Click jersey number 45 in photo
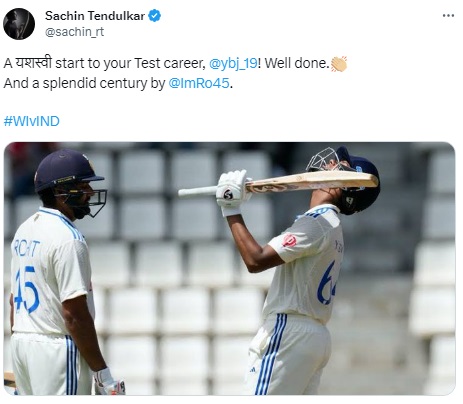The height and width of the screenshot is (404, 463). click(x=26, y=289)
